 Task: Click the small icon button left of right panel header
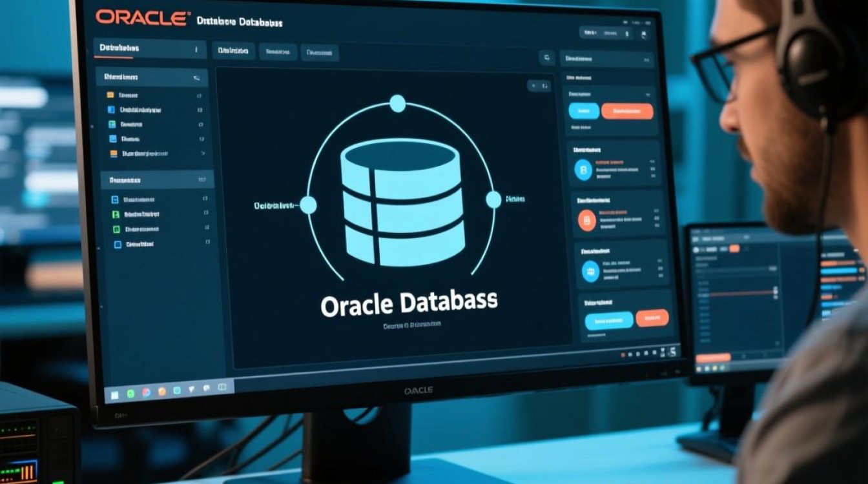click(546, 57)
